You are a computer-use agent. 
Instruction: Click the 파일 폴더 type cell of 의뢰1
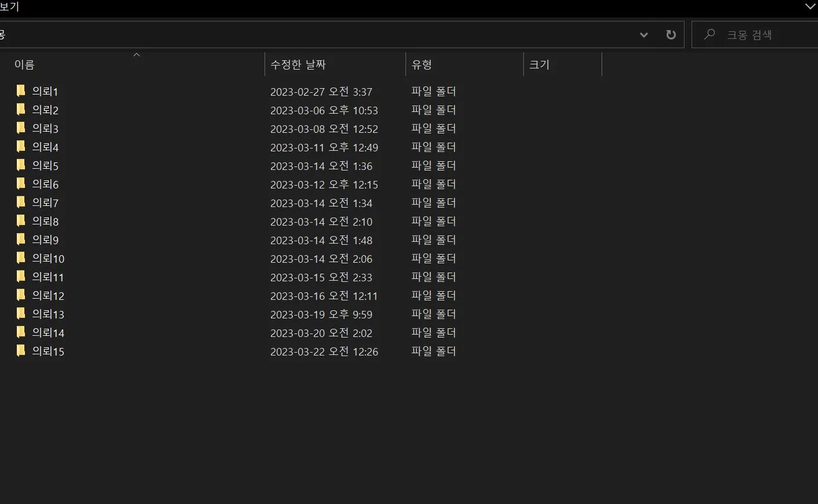(434, 91)
